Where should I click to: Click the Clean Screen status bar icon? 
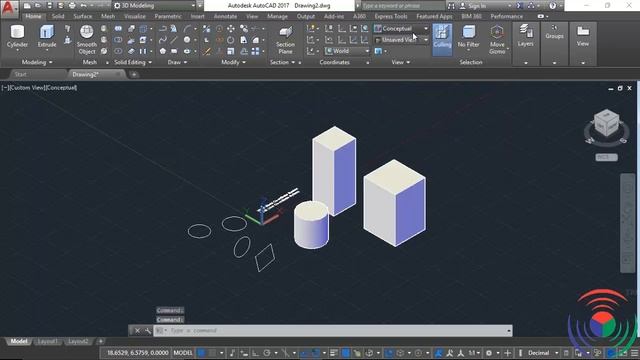[623, 353]
